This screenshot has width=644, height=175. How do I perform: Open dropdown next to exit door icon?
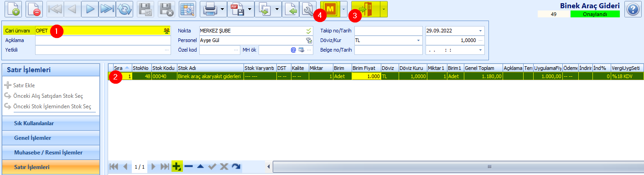[x=384, y=9]
